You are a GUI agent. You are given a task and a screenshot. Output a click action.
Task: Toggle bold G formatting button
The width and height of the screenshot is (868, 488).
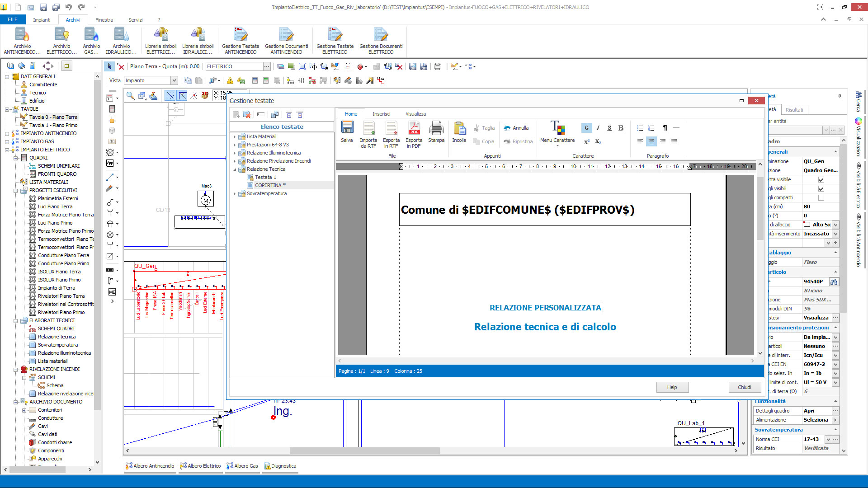coord(586,128)
